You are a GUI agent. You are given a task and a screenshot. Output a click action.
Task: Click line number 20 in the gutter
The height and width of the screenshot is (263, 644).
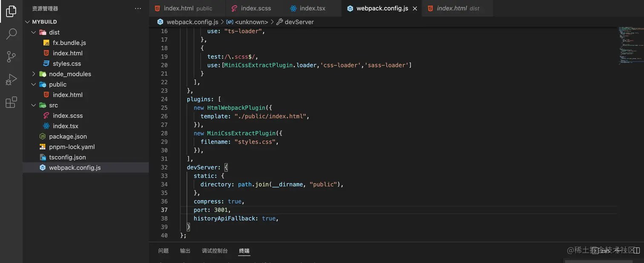point(164,65)
